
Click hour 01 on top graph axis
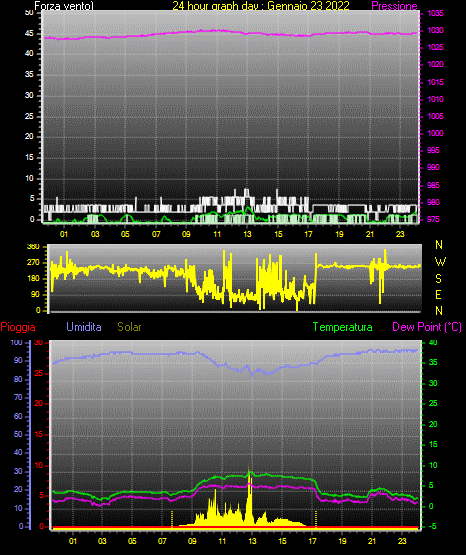tap(64, 234)
